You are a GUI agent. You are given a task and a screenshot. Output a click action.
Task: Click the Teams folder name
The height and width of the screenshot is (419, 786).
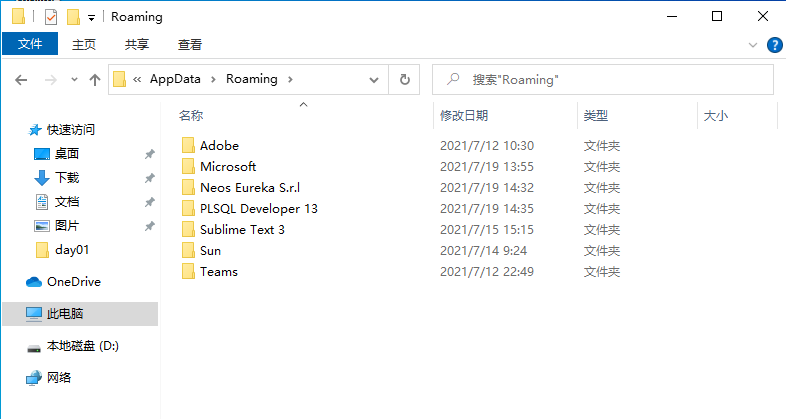point(219,272)
